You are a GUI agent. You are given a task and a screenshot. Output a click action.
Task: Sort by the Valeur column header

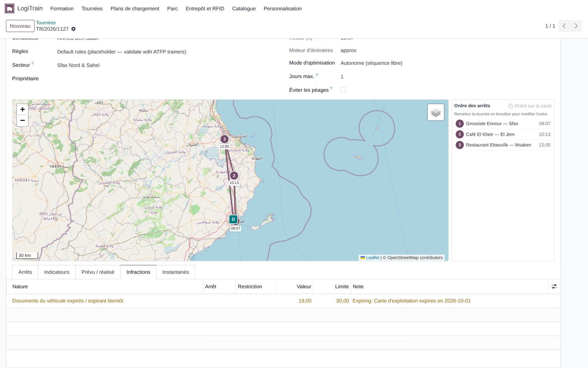point(294,287)
